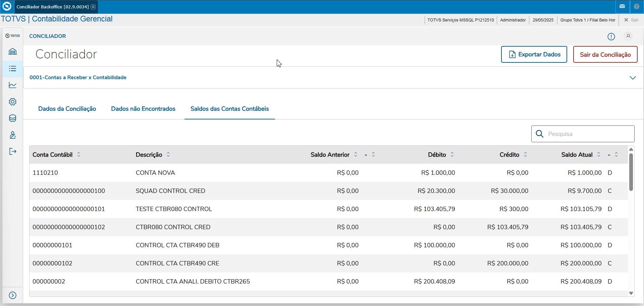Screen dimensions: 644x306
Task: Sort by Saldo Anterior column
Action: click(356, 154)
